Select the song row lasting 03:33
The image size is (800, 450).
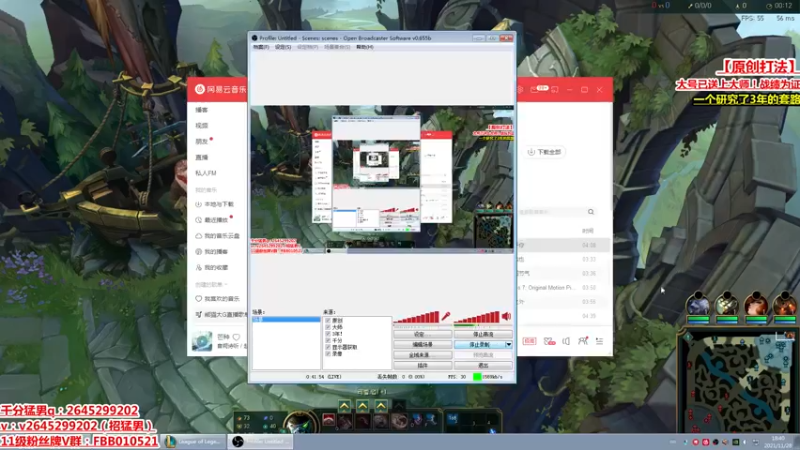[564, 259]
